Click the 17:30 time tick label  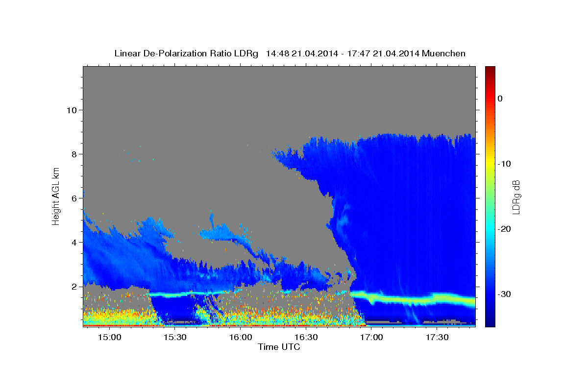coord(437,338)
